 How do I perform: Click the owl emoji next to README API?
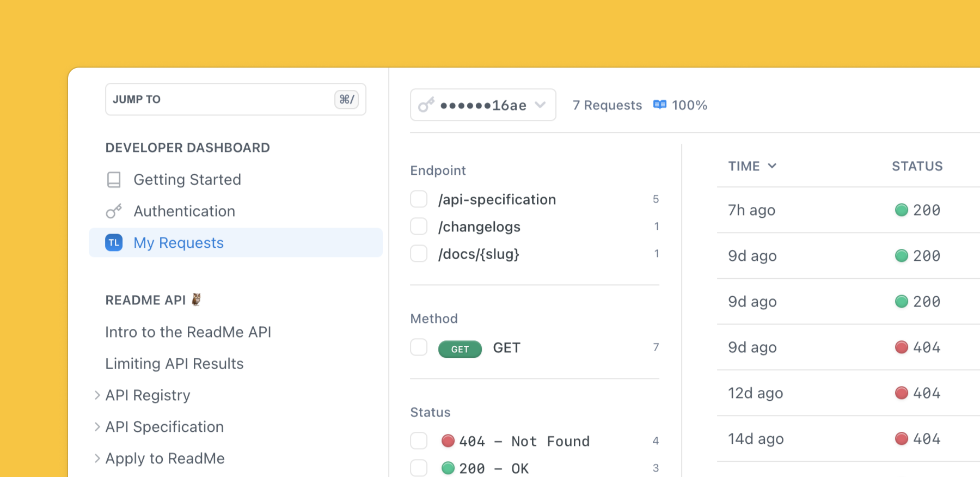tap(197, 299)
